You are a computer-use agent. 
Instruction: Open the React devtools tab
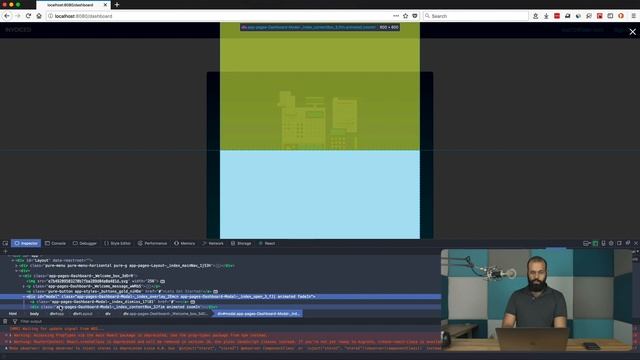pyautogui.click(x=267, y=243)
